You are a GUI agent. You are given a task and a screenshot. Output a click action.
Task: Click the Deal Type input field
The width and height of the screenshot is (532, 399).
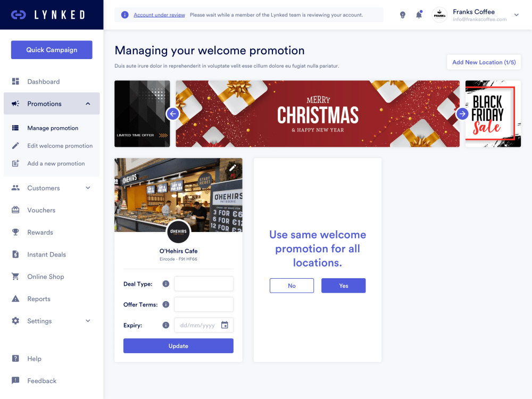[x=204, y=284]
